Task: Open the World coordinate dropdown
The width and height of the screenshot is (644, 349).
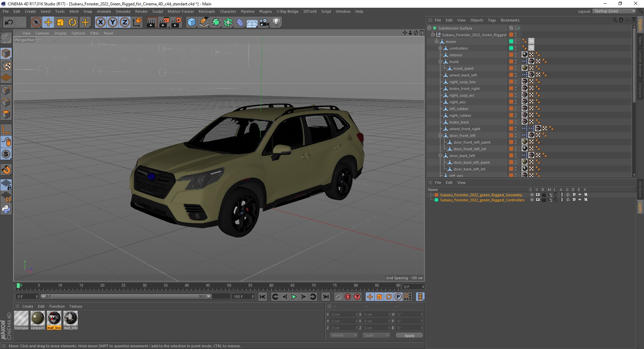Action: point(344,335)
